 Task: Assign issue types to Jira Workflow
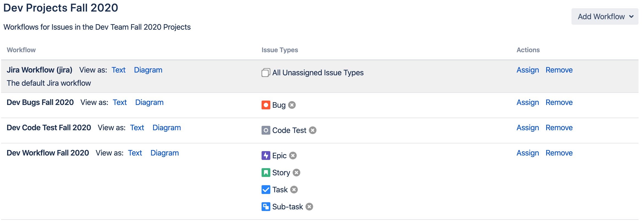[x=528, y=70]
